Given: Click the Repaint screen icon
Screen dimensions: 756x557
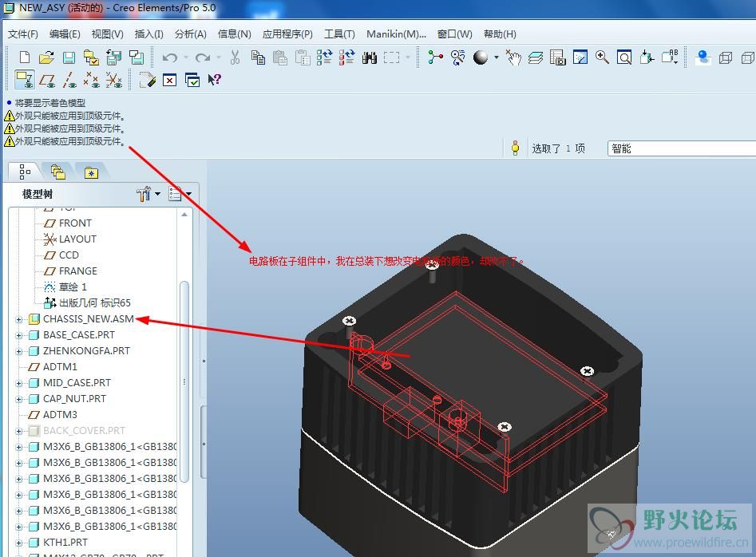Looking at the screenshot, I should click(580, 57).
